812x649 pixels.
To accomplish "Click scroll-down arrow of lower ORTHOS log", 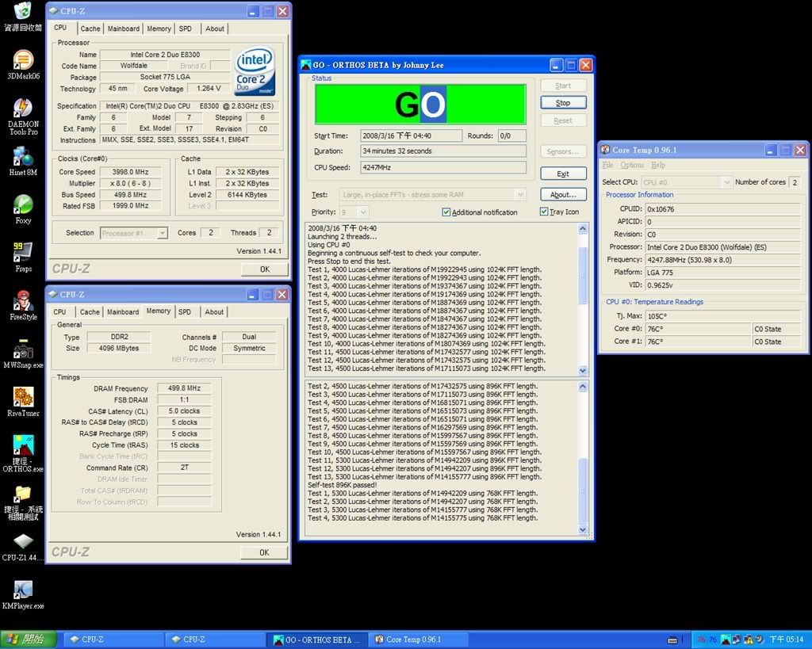I will [x=583, y=529].
